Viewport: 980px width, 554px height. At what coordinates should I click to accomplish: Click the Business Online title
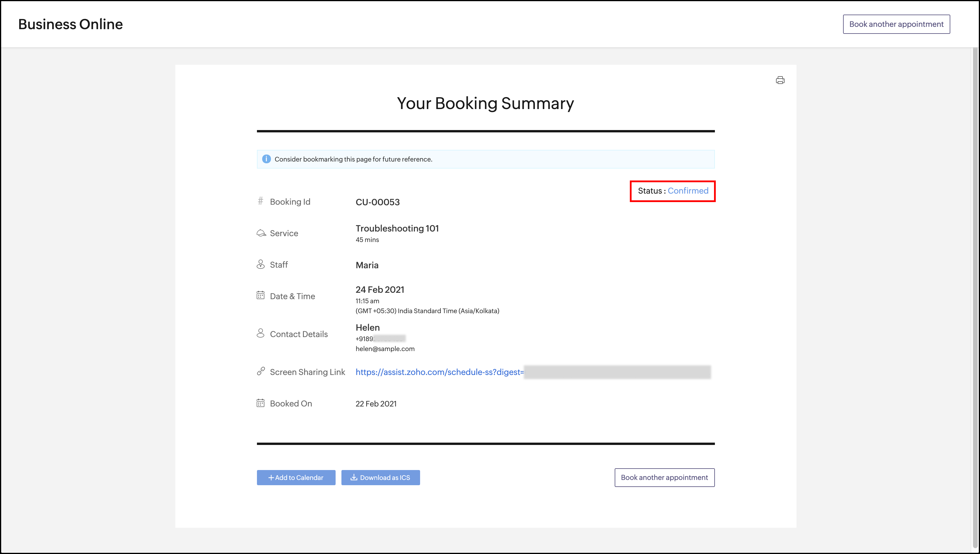[71, 24]
